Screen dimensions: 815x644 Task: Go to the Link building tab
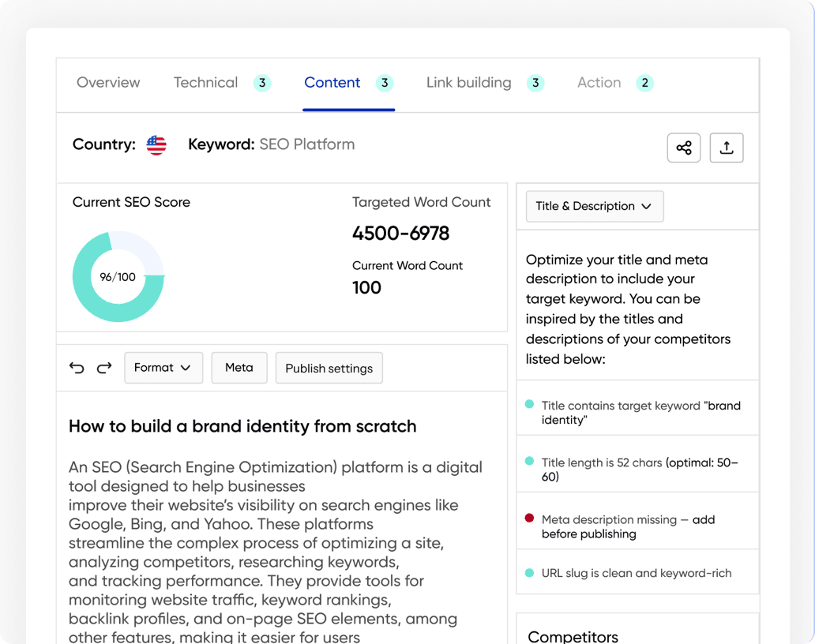(469, 83)
